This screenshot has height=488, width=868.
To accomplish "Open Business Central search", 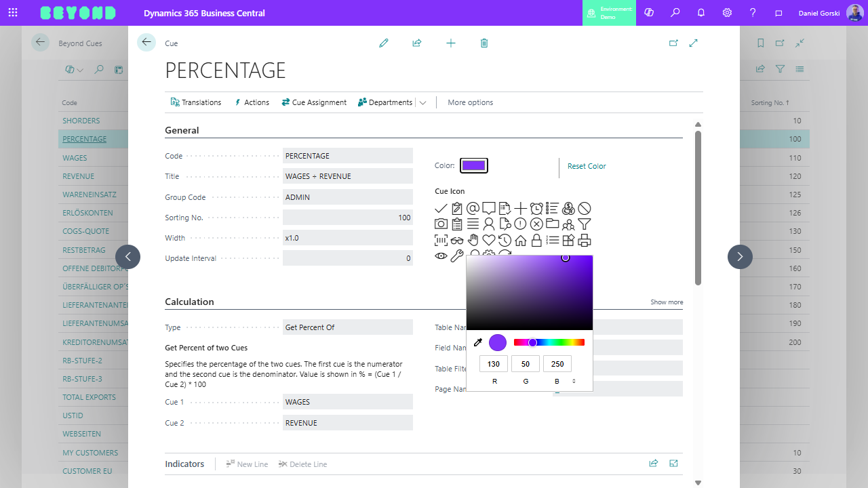I will 675,13.
